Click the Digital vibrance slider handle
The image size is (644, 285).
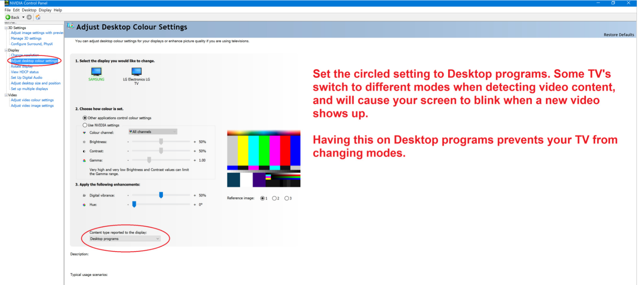161,195
